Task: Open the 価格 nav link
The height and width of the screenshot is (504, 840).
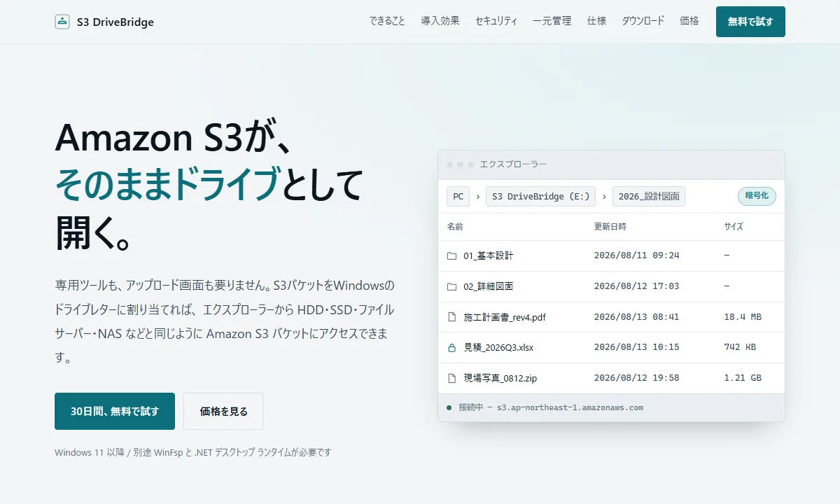Action: 689,21
